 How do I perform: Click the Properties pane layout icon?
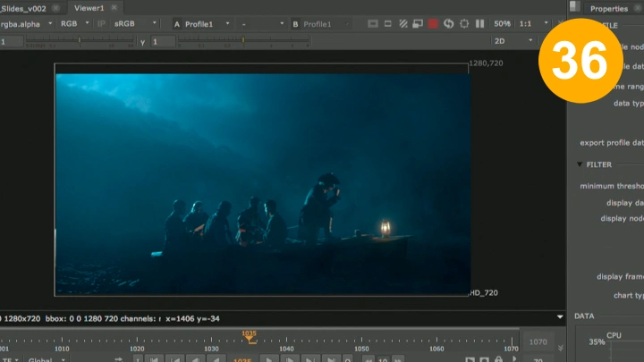[575, 6]
